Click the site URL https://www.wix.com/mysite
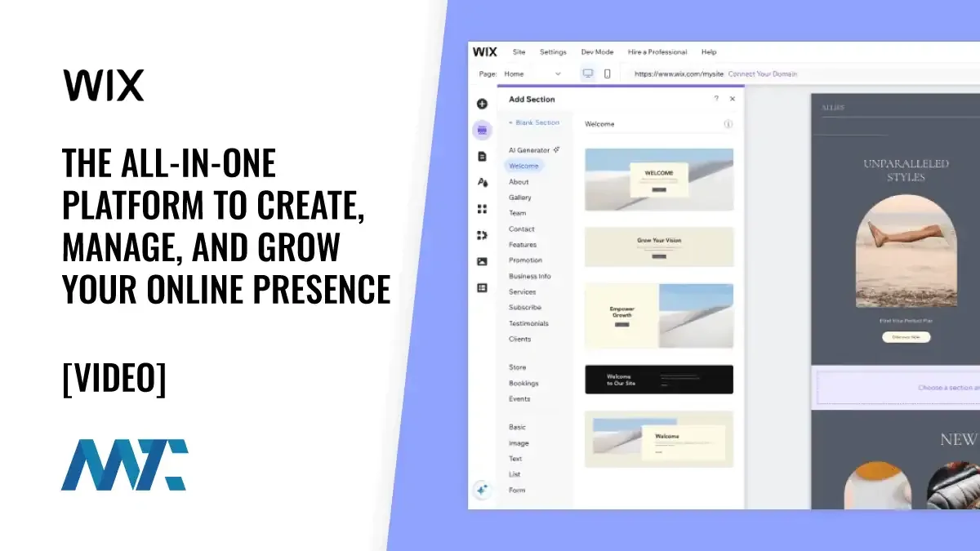This screenshot has height=551, width=980. (x=679, y=73)
